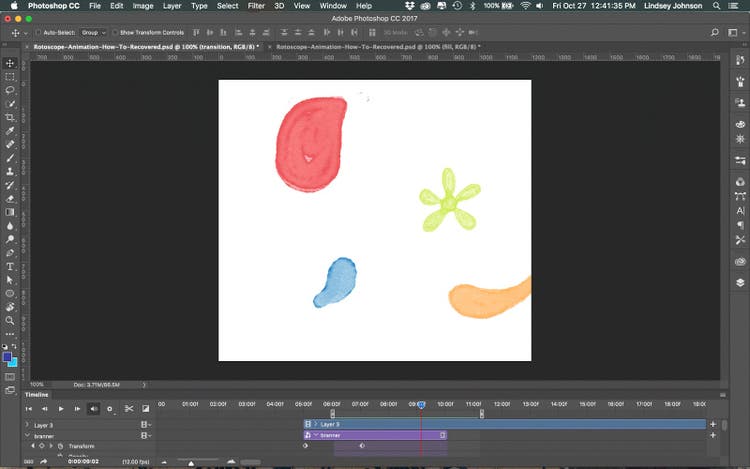Open timeline playback settings gear
The width and height of the screenshot is (750, 469).
point(110,409)
